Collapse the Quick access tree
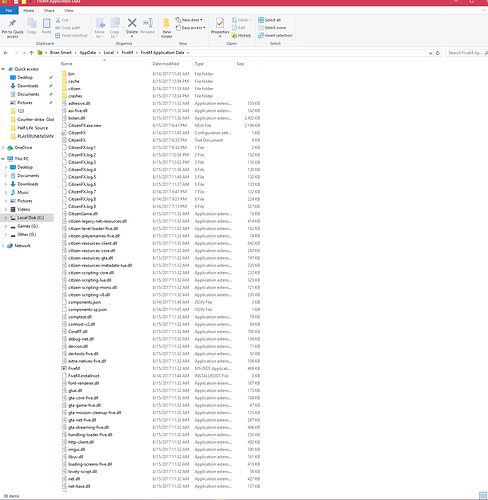The image size is (488, 500). tap(3, 69)
